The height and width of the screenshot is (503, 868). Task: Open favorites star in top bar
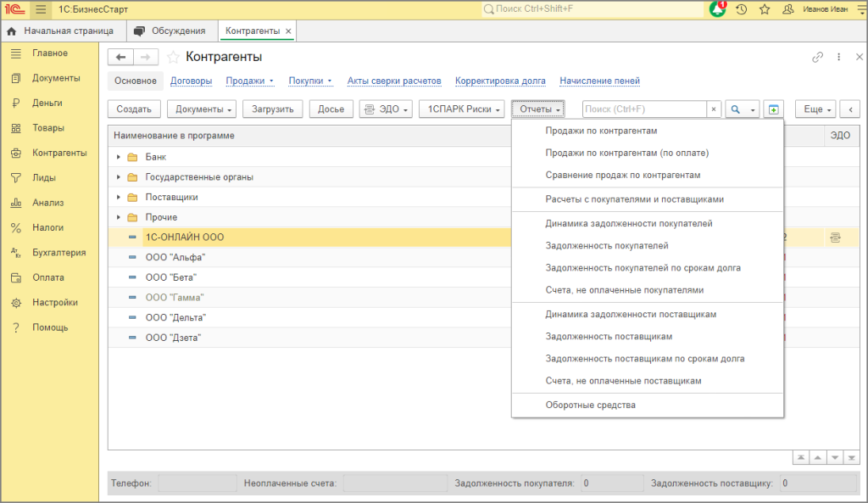click(x=765, y=9)
